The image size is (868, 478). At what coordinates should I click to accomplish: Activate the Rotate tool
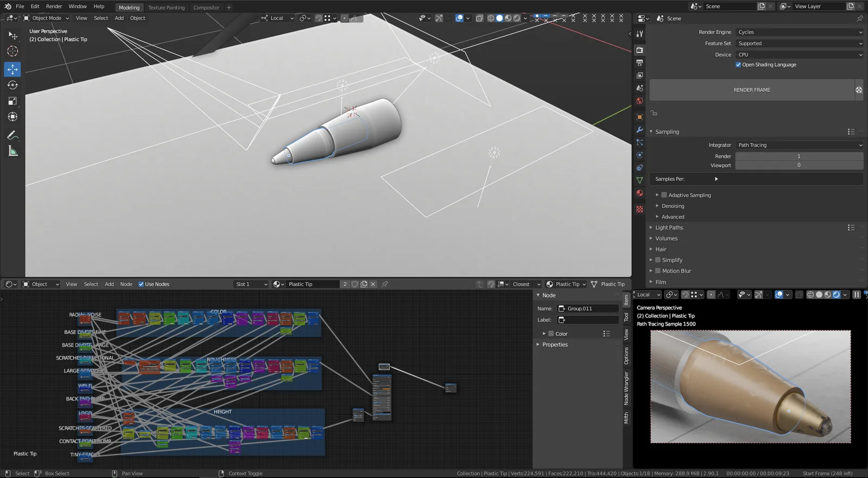(x=12, y=85)
